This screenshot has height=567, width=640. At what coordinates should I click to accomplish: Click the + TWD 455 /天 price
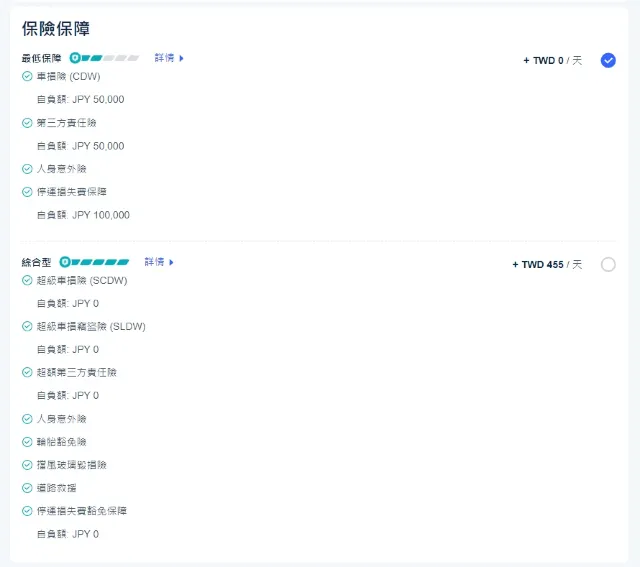pyautogui.click(x=547, y=265)
